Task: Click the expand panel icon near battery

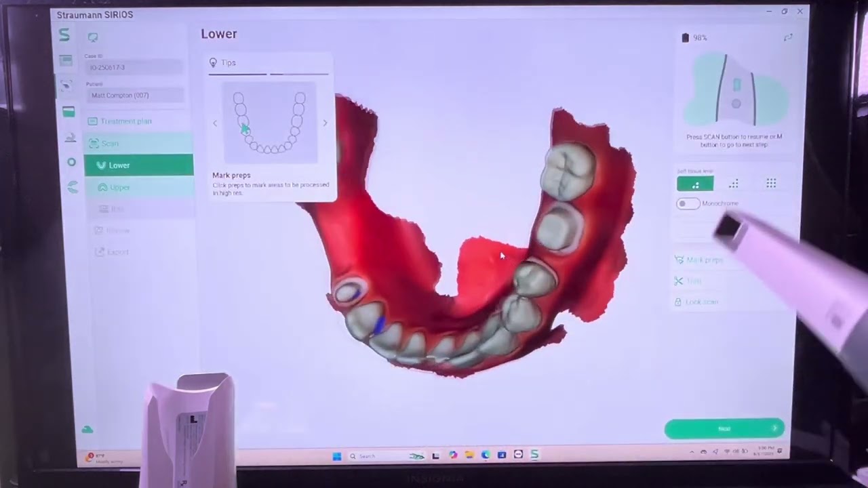Action: click(x=788, y=38)
